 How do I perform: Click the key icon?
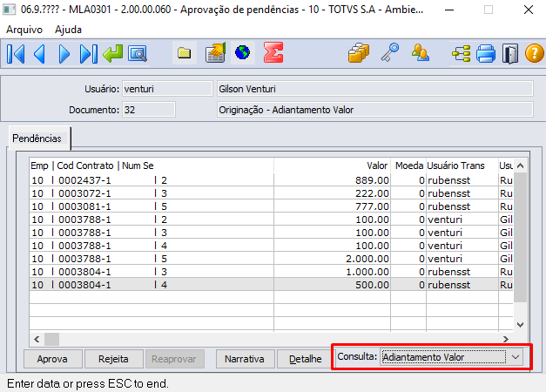(389, 52)
